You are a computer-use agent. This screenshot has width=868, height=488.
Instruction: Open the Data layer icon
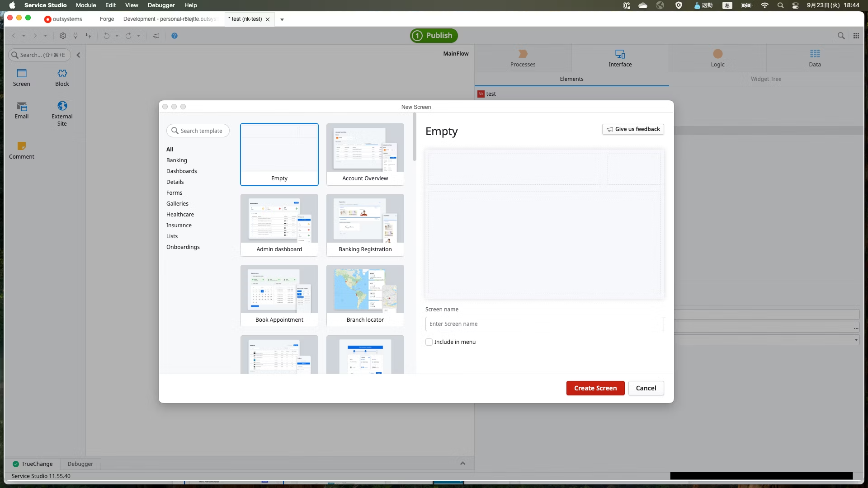(x=815, y=54)
